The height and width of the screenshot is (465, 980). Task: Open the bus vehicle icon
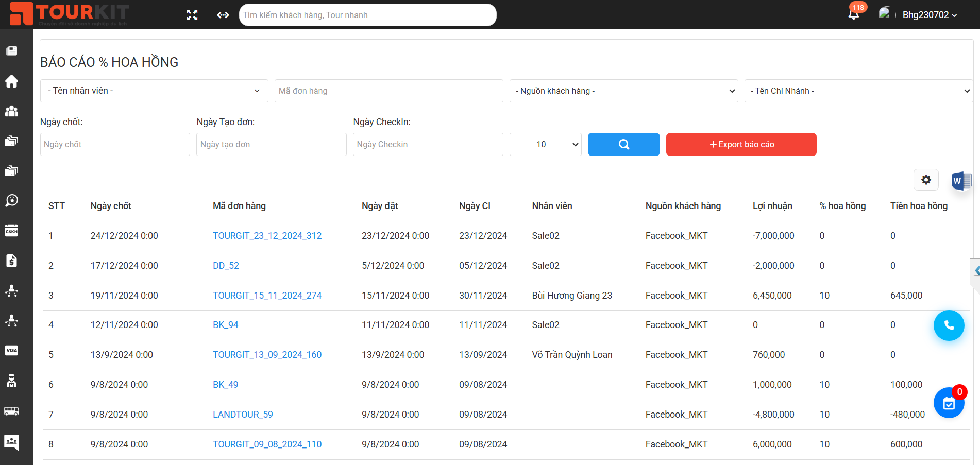tap(11, 411)
